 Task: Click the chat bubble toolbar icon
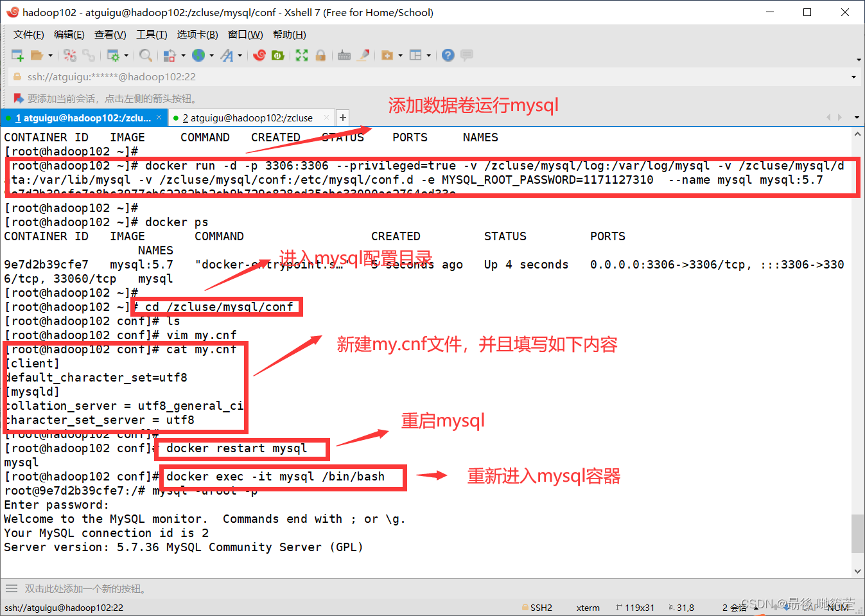tap(467, 56)
